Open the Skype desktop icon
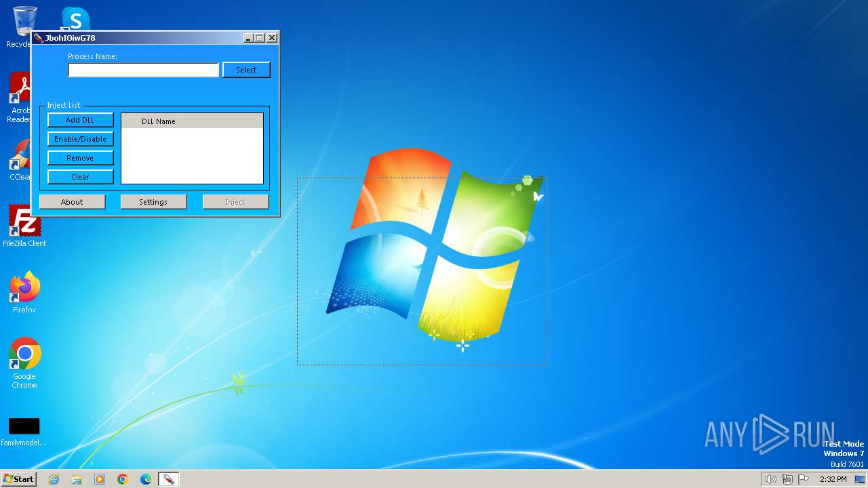 pos(75,18)
